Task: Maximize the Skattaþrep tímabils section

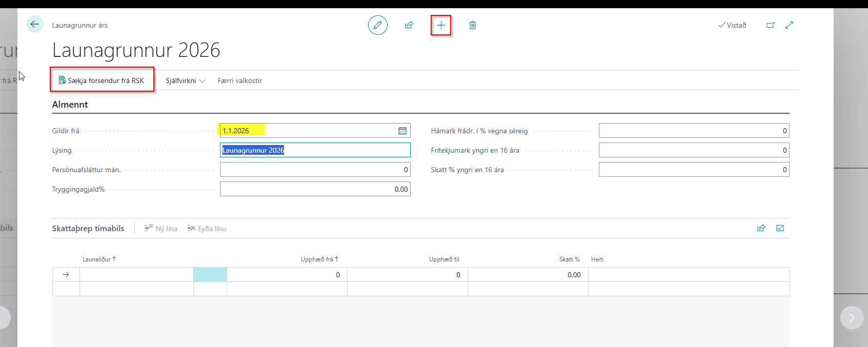Action: tap(780, 228)
